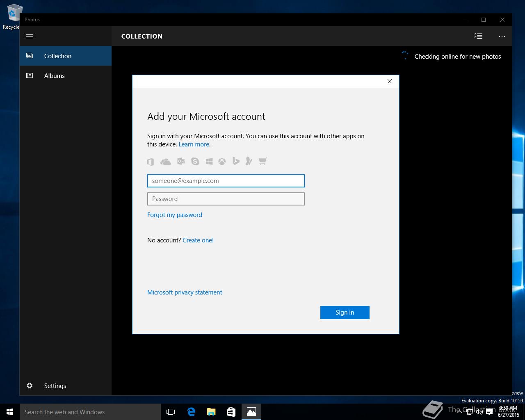Image resolution: width=525 pixels, height=420 pixels.
Task: Click the email address input field
Action: 226,181
